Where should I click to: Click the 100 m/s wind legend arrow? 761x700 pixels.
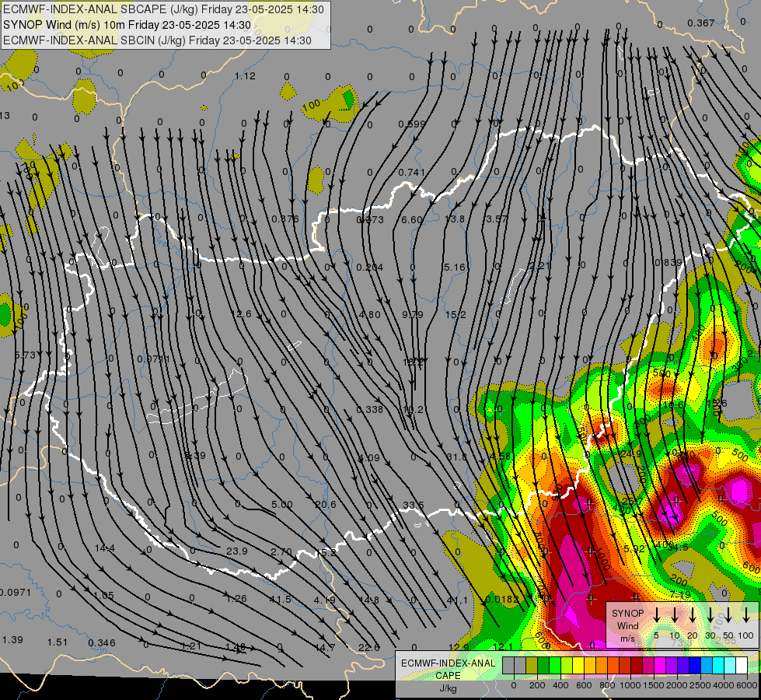click(x=746, y=614)
